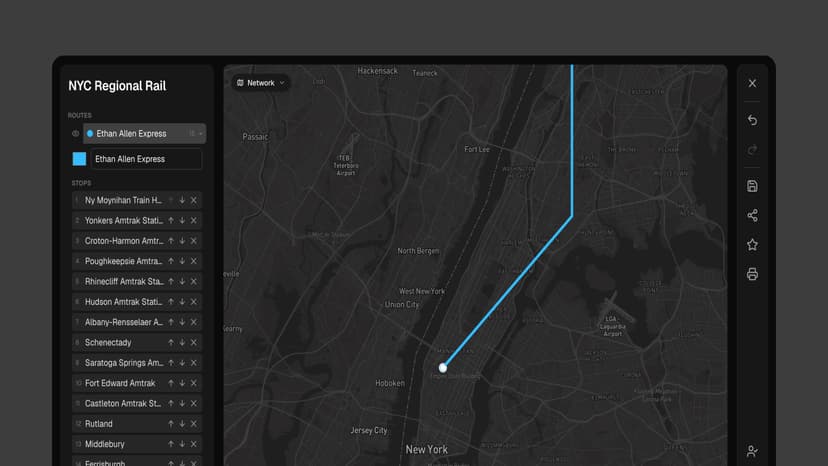Undo the last edit
Viewport: 828px width, 466px height.
[x=752, y=120]
